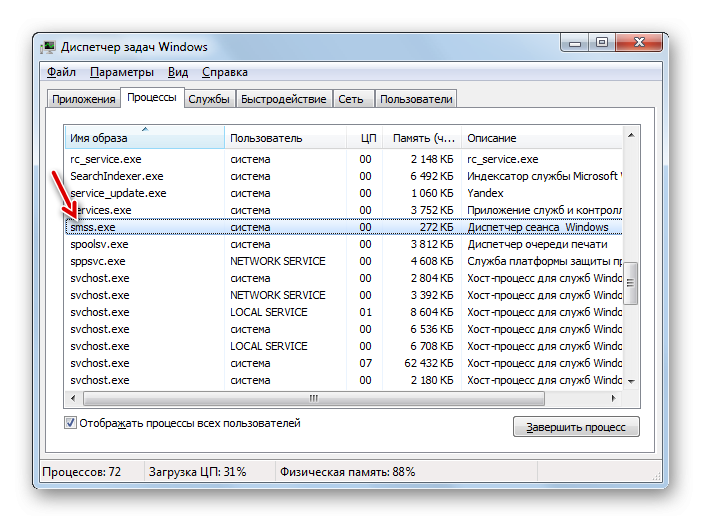Open the Справка menu

224,72
